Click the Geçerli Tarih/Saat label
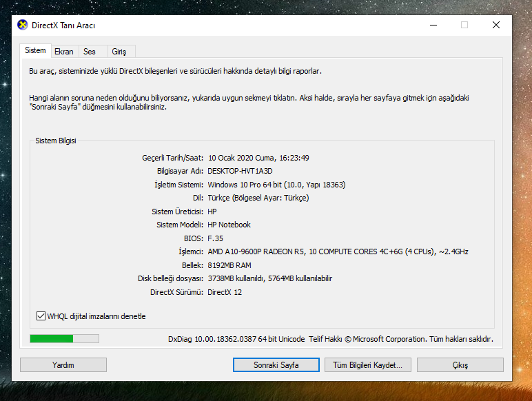Screen dimensions: 532x401 [x=172, y=158]
